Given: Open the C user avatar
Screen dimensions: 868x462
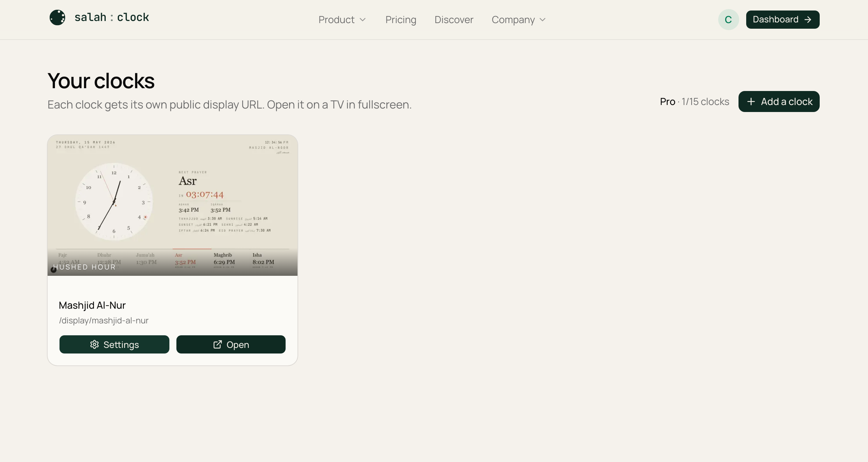Looking at the screenshot, I should 728,20.
